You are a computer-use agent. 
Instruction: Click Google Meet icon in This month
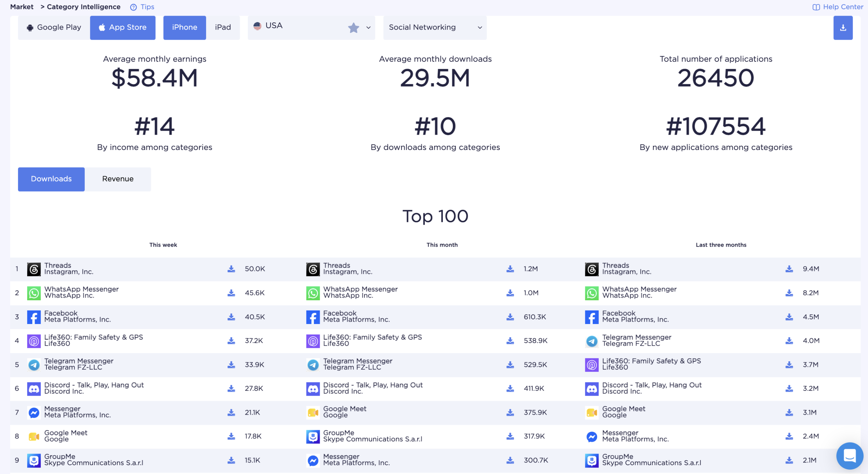pos(313,413)
